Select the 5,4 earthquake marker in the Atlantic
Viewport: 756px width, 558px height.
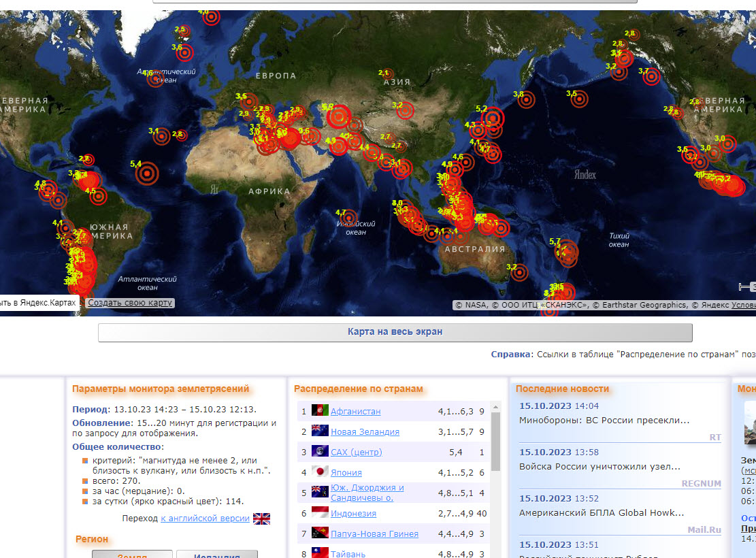147,174
